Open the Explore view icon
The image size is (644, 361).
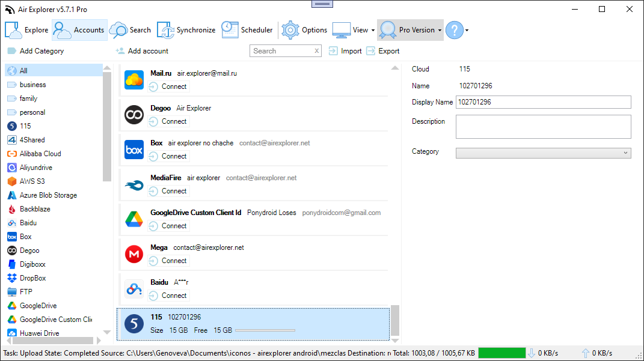(14, 30)
